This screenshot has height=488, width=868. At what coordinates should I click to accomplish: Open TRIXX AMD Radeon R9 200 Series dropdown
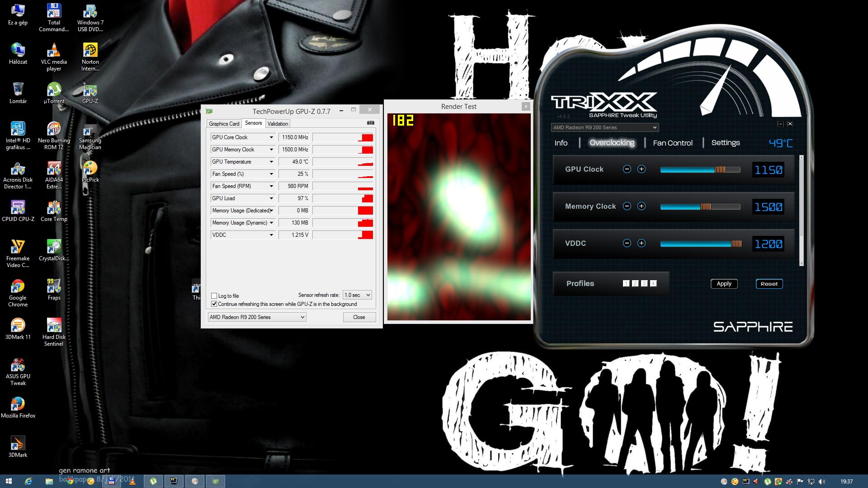[x=605, y=127]
